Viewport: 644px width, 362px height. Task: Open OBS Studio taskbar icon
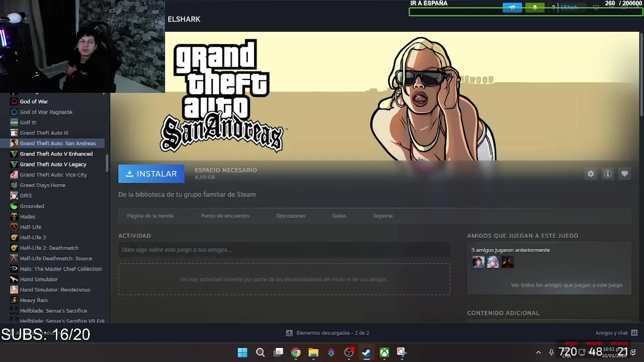[349, 352]
